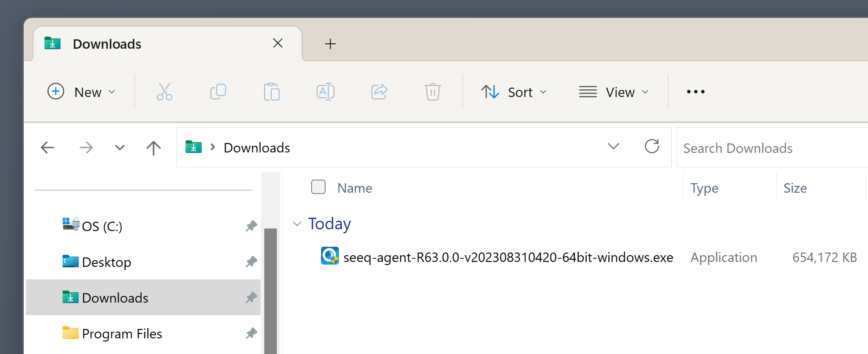Viewport: 868px width, 354px height.
Task: Click the Copy icon
Action: [218, 92]
